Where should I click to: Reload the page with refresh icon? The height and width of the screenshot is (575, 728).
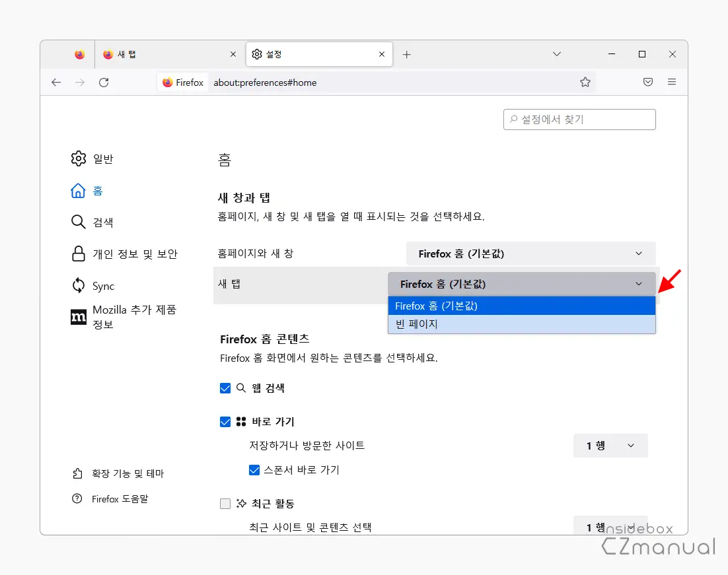[x=104, y=82]
